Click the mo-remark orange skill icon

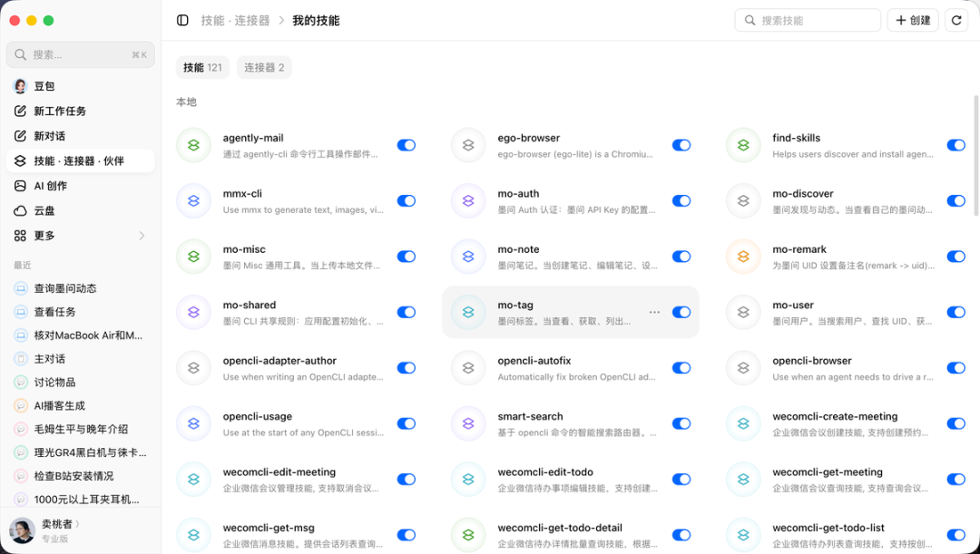tap(743, 256)
